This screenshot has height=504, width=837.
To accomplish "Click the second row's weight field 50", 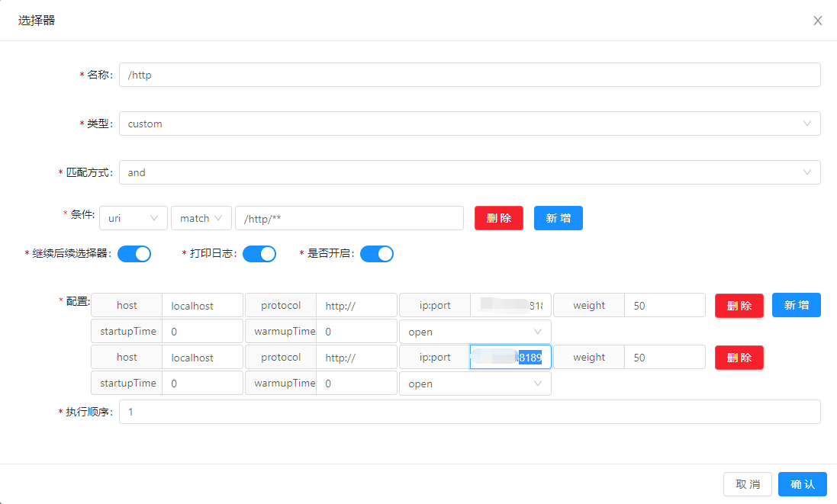I will tap(665, 358).
